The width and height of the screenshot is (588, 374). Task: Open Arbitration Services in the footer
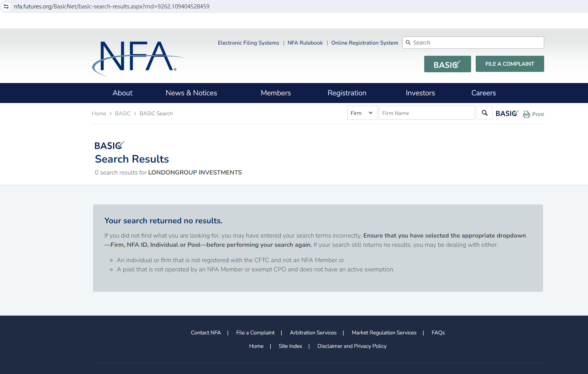click(313, 333)
